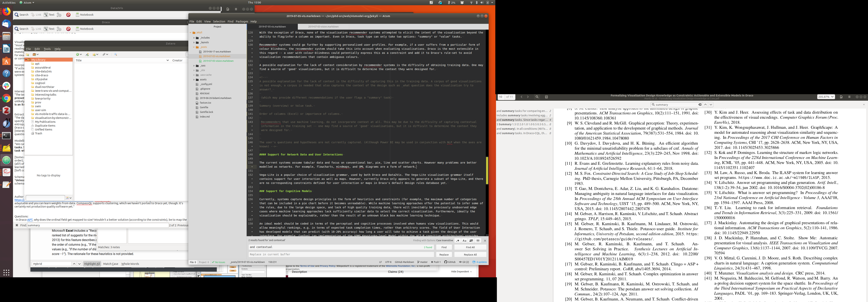Open PDF viewer annotation sidebar button
This screenshot has width=868, height=302.
point(546,97)
